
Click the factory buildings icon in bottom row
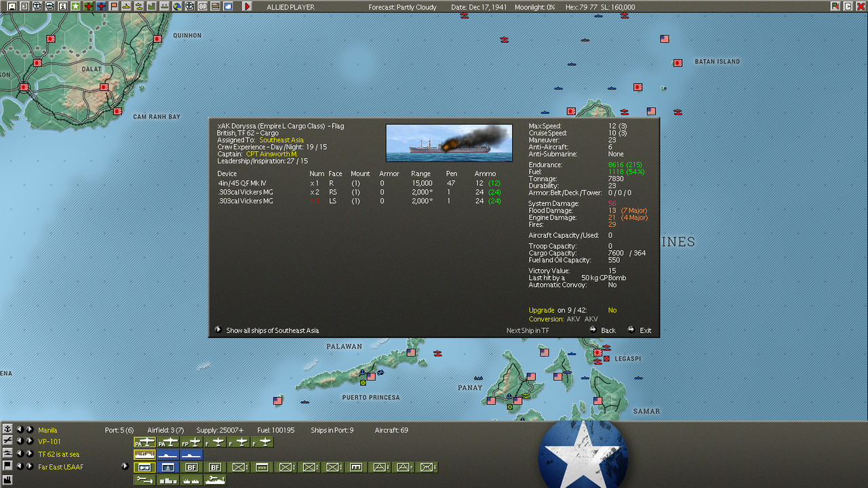[x=168, y=480]
